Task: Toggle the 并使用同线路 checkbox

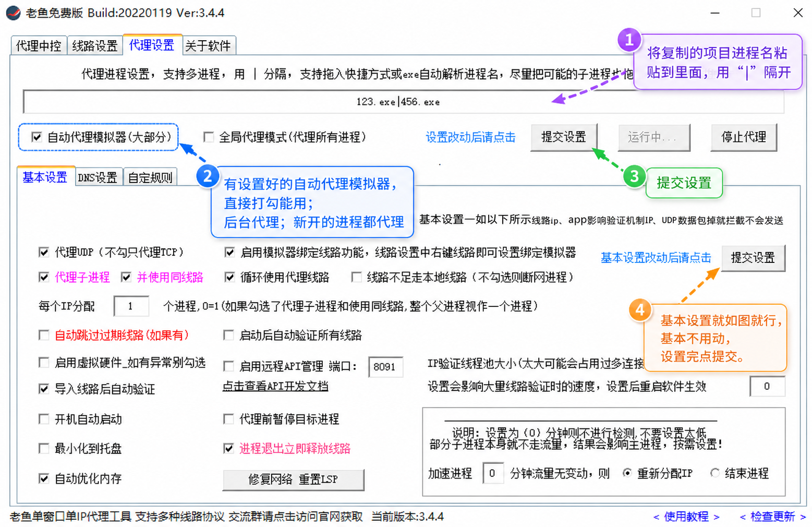Action: (x=126, y=277)
